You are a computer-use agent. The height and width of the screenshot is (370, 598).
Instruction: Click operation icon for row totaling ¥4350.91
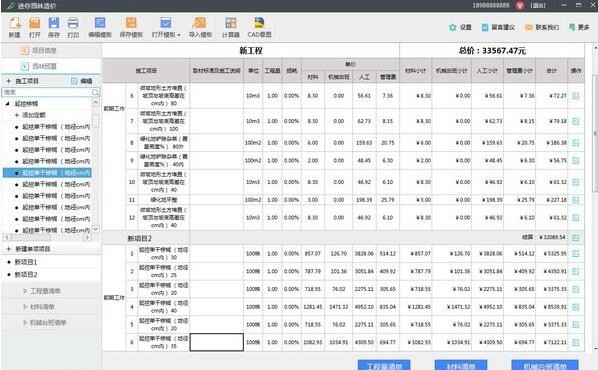(x=576, y=271)
